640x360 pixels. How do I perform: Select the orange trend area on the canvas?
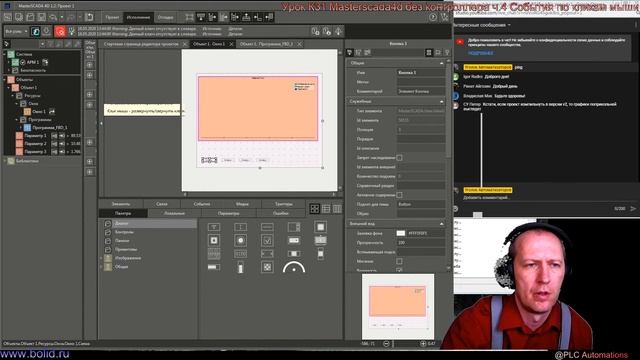258,108
